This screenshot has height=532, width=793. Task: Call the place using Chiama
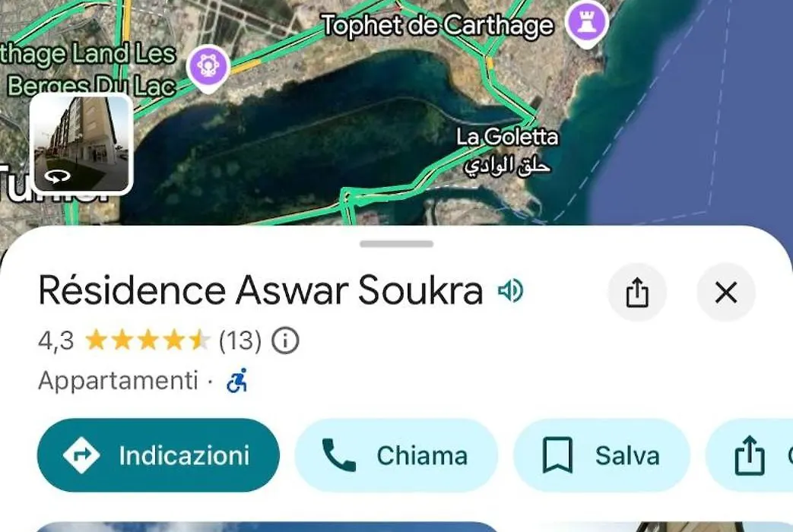click(x=396, y=455)
